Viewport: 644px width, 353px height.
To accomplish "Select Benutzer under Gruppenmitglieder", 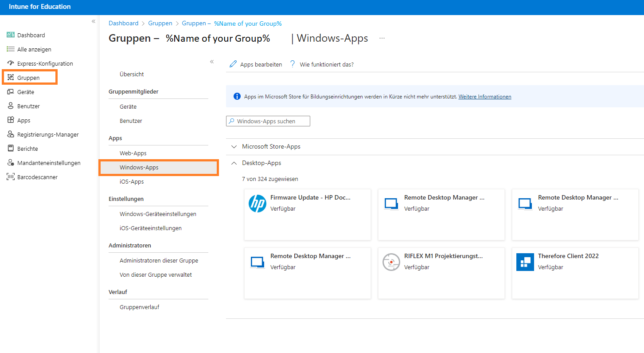I will click(x=131, y=121).
